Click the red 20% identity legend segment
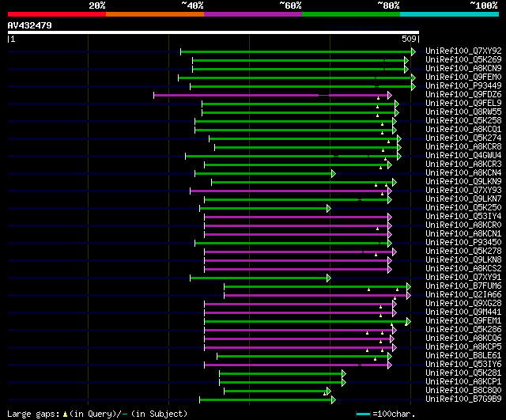The image size is (506, 420). pos(57,14)
